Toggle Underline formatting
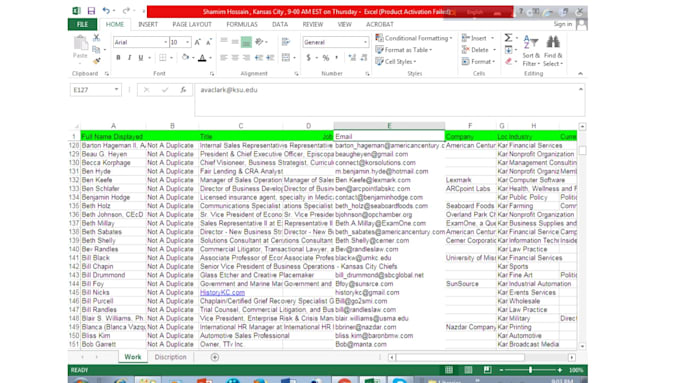The height and width of the screenshot is (383, 680). [x=141, y=58]
